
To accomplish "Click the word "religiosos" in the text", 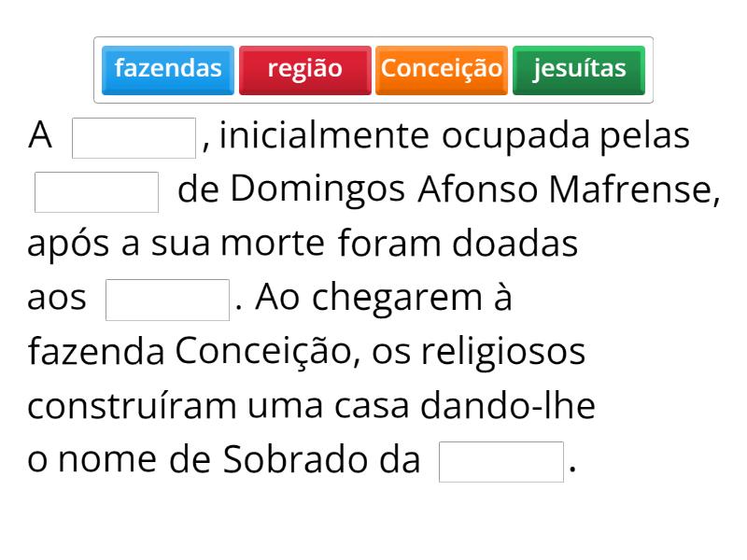I will [x=503, y=353].
